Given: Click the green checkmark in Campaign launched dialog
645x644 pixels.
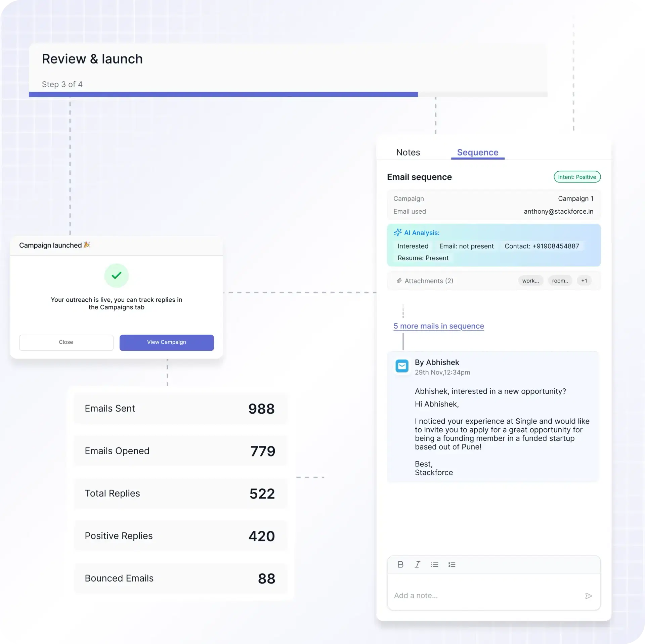Looking at the screenshot, I should pos(116,275).
